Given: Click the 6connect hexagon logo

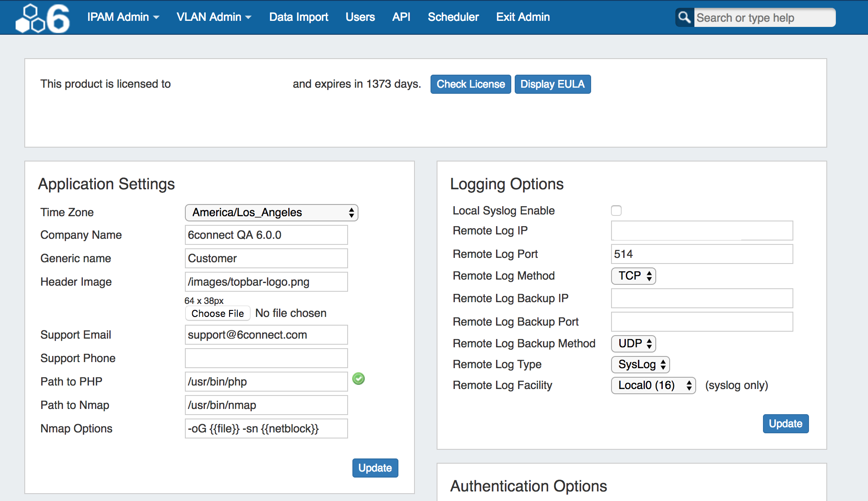Looking at the screenshot, I should (43, 18).
